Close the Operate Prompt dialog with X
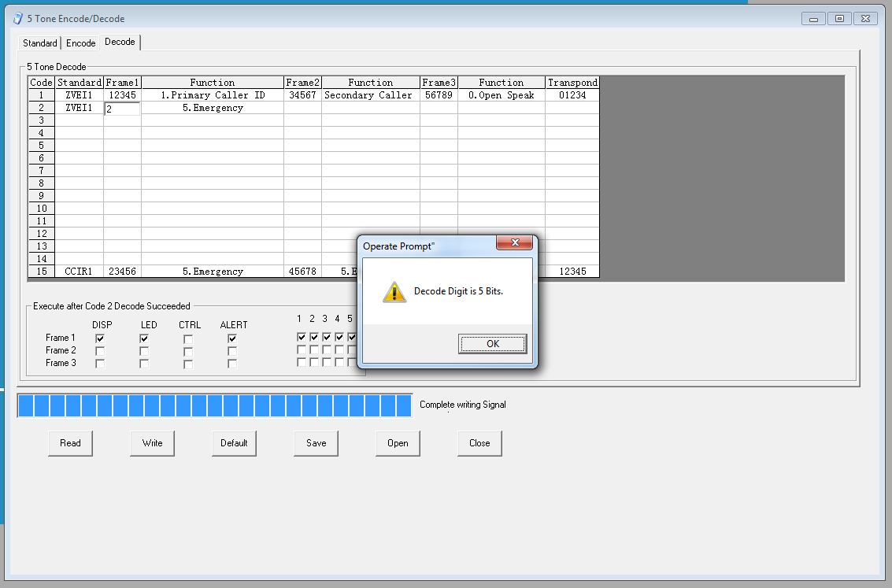The image size is (892, 588). click(x=514, y=243)
